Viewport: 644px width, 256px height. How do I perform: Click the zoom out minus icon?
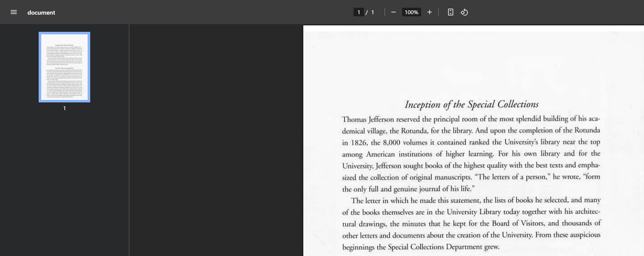pos(393,12)
